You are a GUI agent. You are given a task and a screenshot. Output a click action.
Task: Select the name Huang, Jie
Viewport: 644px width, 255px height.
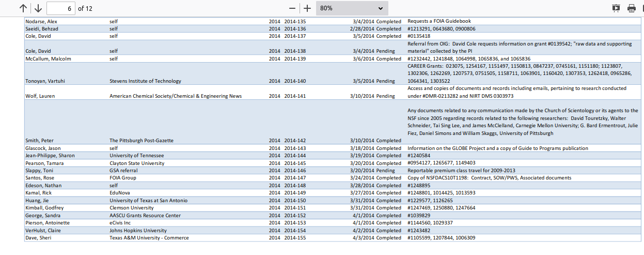pos(37,201)
